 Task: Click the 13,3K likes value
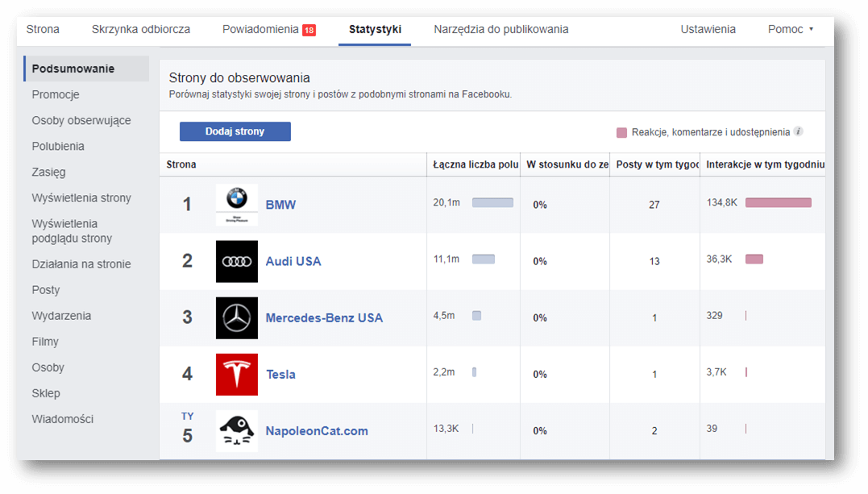pos(446,429)
